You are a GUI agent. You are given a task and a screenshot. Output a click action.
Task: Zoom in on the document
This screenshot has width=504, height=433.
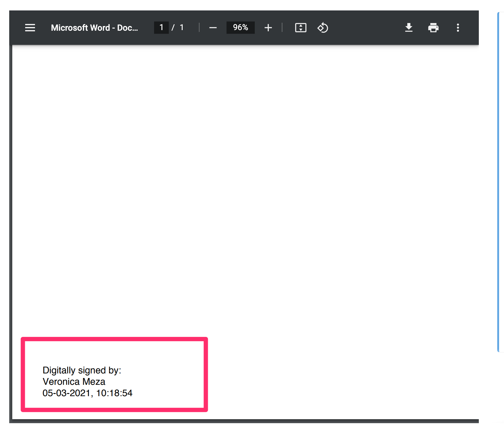268,28
